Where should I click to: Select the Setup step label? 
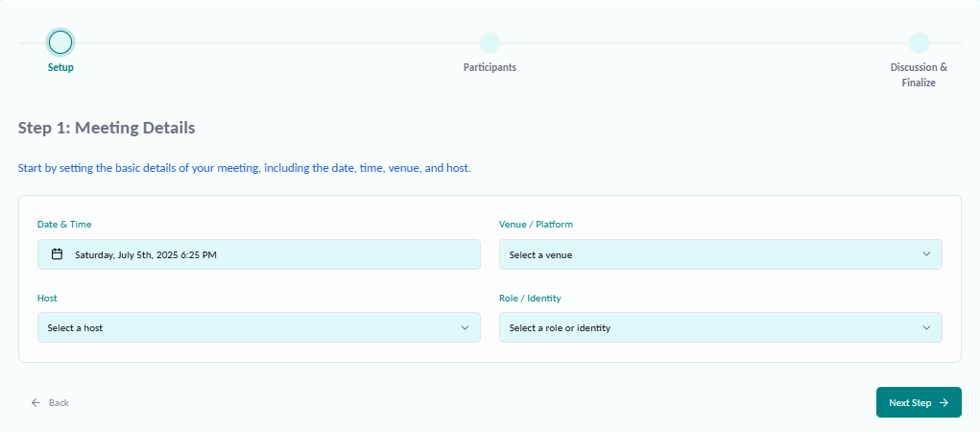60,67
